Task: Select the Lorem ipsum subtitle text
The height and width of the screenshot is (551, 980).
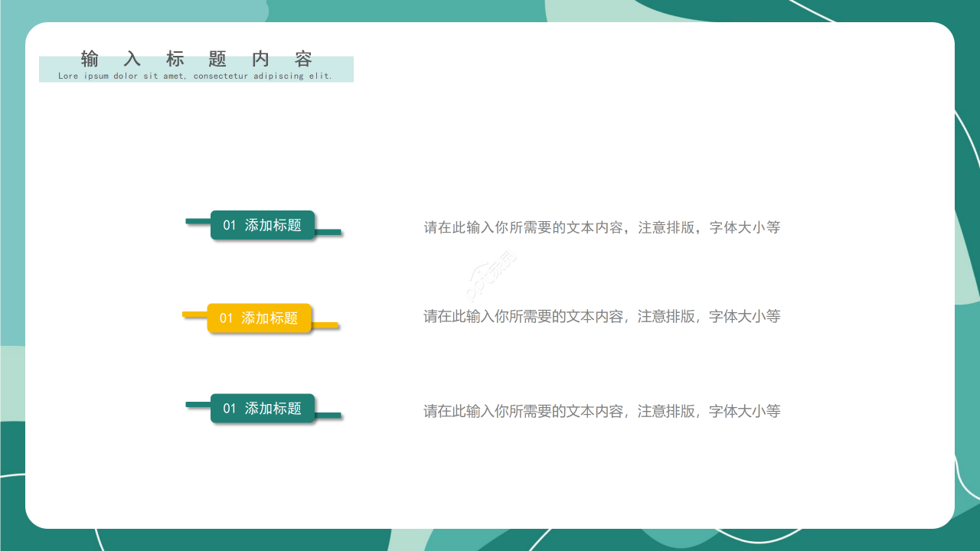Action: pos(198,75)
